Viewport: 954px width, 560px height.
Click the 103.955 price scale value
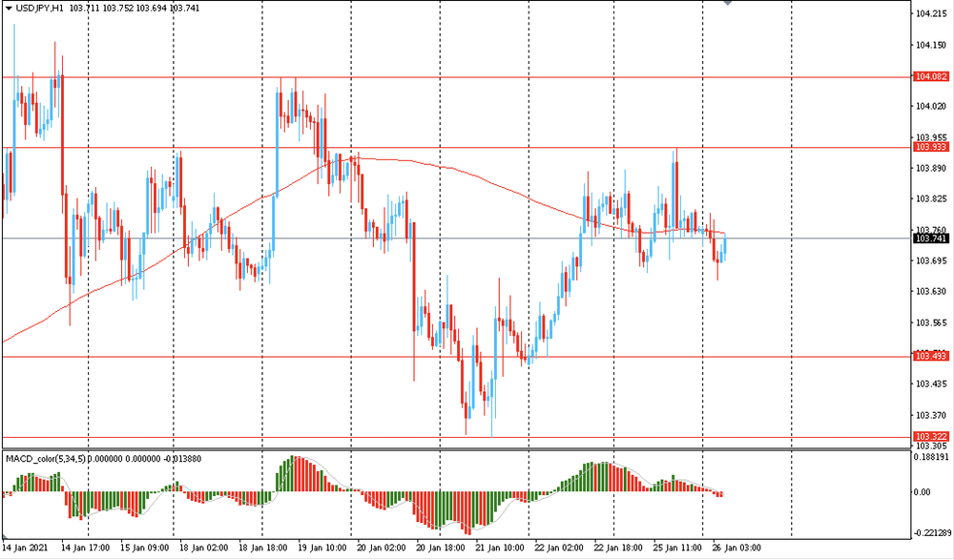click(931, 137)
